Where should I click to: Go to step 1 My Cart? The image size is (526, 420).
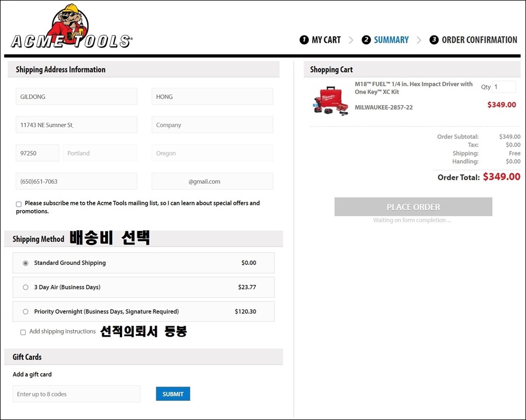tap(320, 40)
